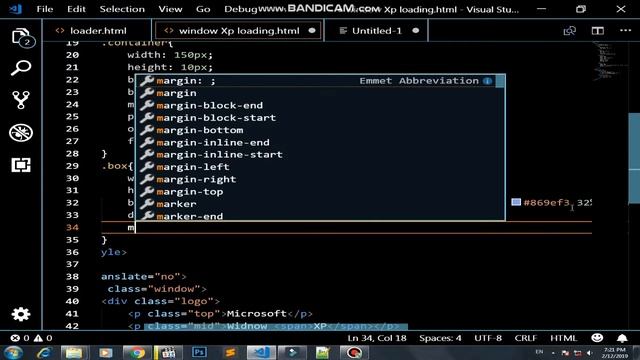Open the View menu
This screenshot has width=640, height=360.
[170, 9]
